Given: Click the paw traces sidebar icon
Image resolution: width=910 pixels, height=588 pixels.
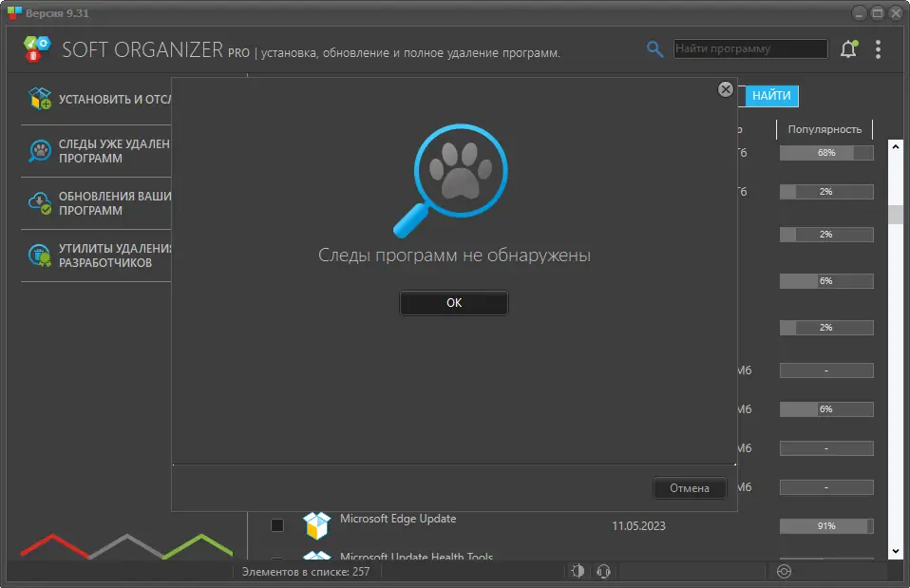Looking at the screenshot, I should coord(40,151).
